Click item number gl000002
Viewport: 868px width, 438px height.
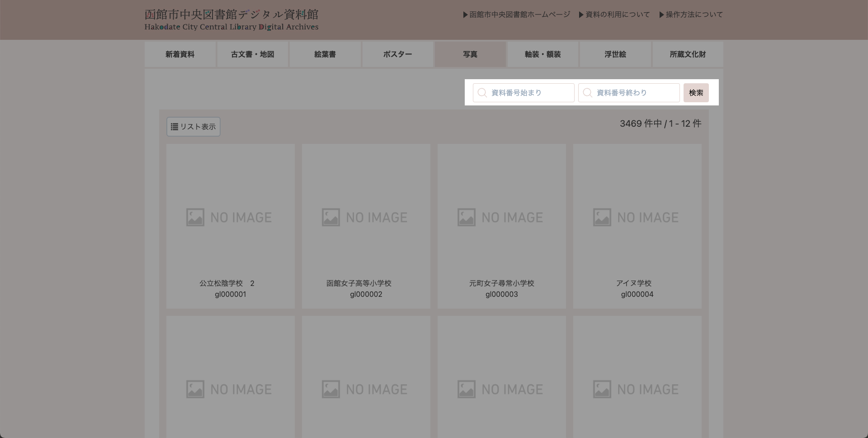pos(366,294)
